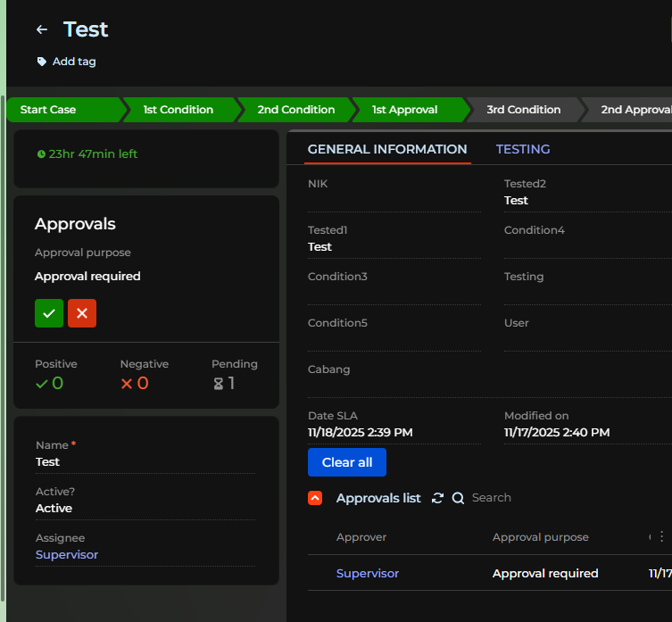Viewport: 672px width, 622px height.
Task: Click the Approver column header
Action: coord(361,537)
